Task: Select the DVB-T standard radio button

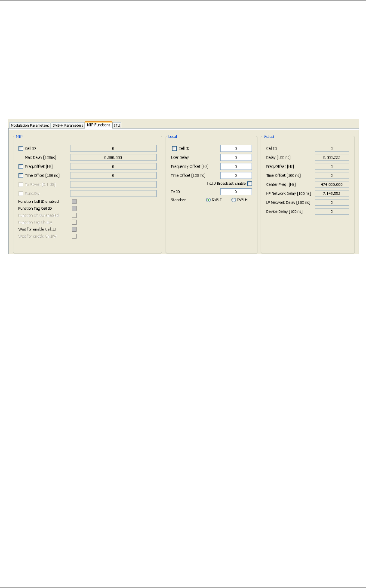Action: (209, 200)
